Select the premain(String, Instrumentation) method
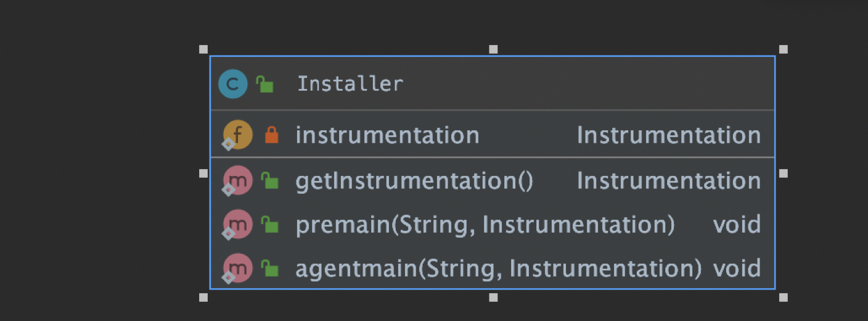The height and width of the screenshot is (321, 868). click(485, 225)
